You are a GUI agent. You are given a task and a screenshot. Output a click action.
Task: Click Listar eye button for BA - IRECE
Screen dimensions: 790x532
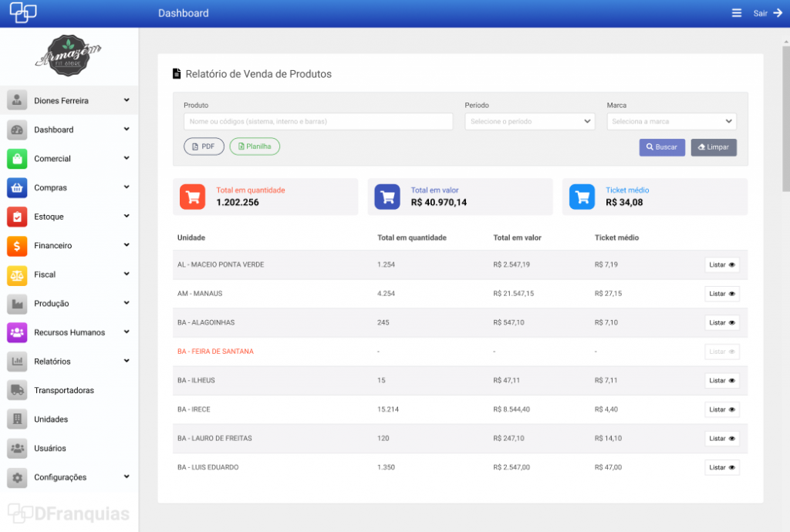[721, 409]
